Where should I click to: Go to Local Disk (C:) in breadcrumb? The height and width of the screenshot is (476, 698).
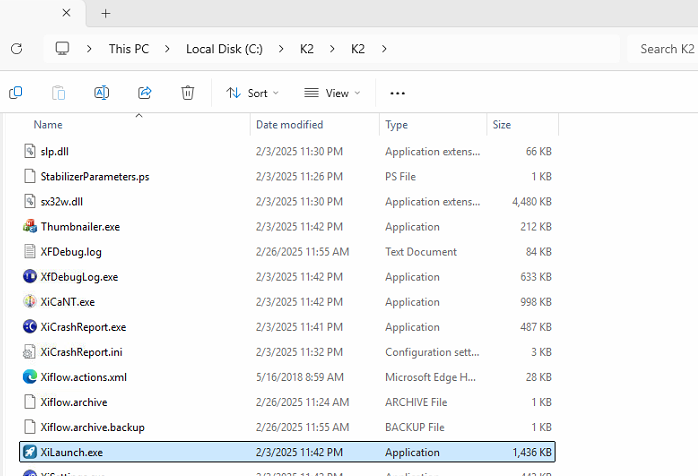tap(224, 49)
